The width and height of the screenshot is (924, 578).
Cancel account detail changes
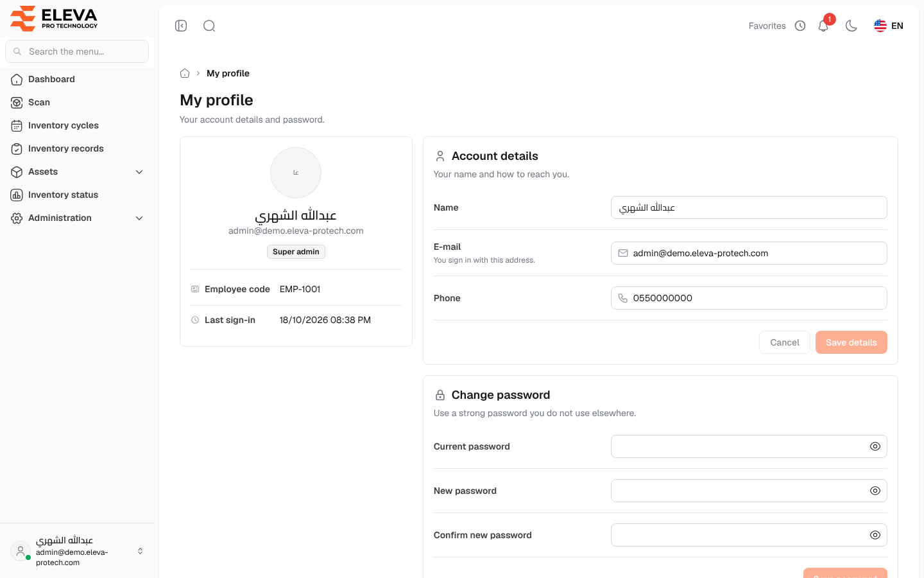coord(785,342)
